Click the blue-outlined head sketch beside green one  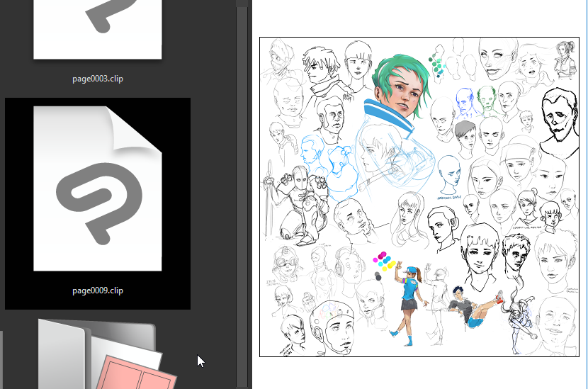tap(464, 101)
